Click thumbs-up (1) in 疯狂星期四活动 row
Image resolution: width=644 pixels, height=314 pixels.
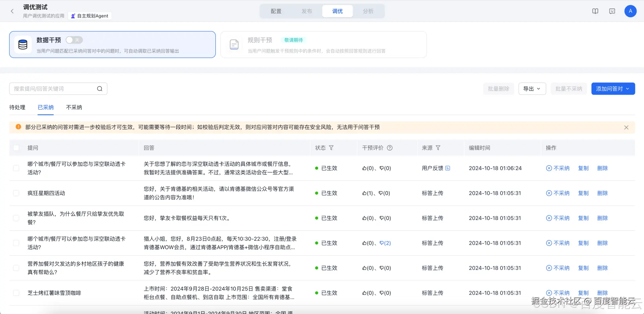pos(367,193)
